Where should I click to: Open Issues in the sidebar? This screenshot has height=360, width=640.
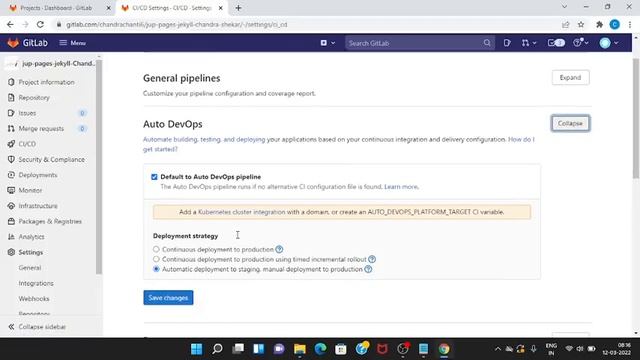click(x=27, y=113)
